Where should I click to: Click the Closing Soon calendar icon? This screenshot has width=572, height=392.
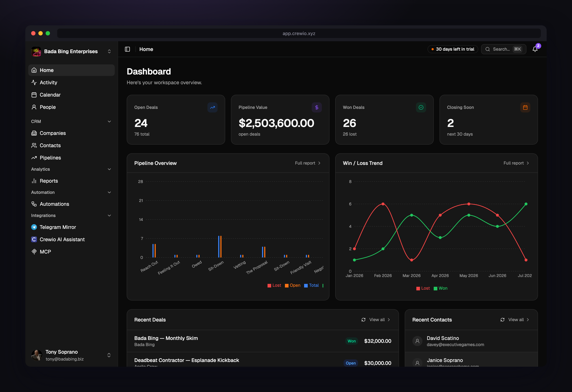point(525,107)
